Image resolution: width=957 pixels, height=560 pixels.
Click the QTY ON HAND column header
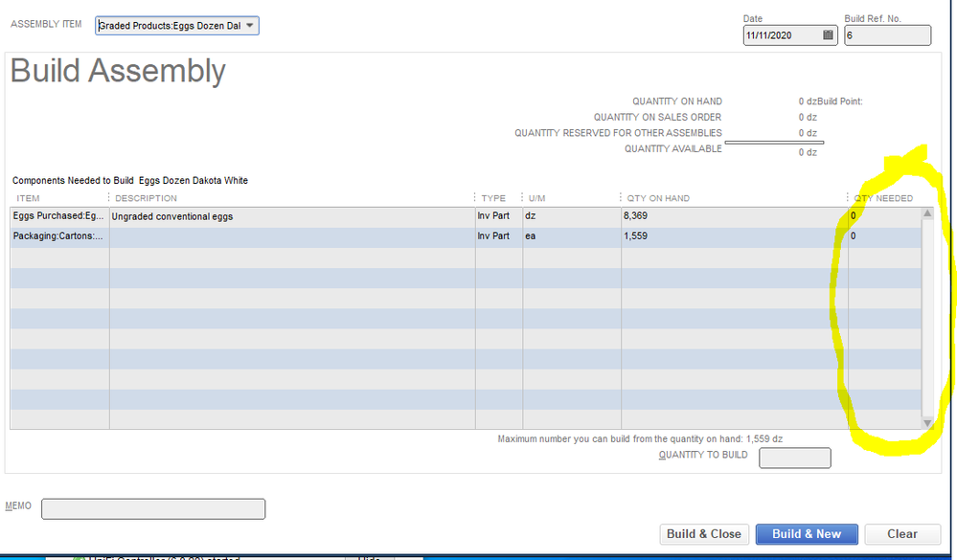[x=658, y=198]
